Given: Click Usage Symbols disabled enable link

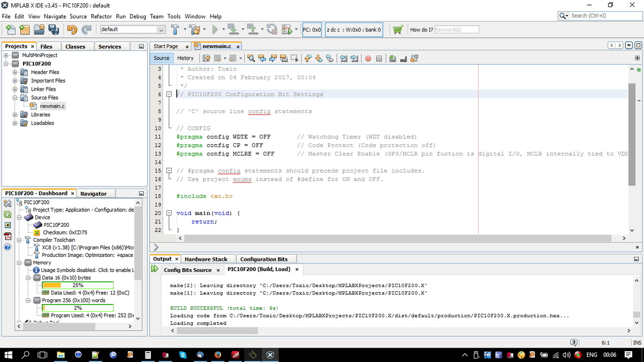Looking at the screenshot, I should (87, 270).
